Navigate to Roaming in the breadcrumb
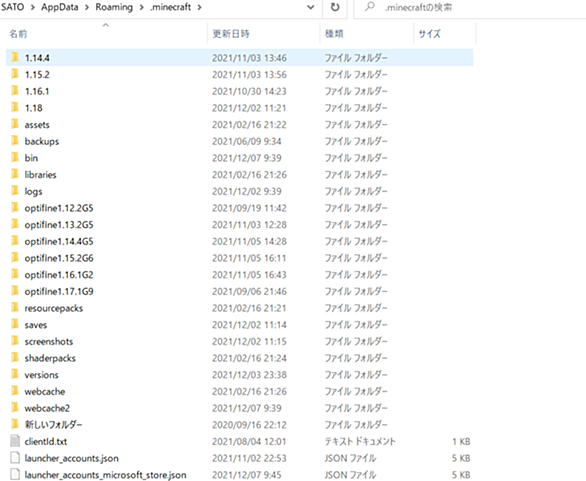This screenshot has width=586, height=481. [x=114, y=7]
